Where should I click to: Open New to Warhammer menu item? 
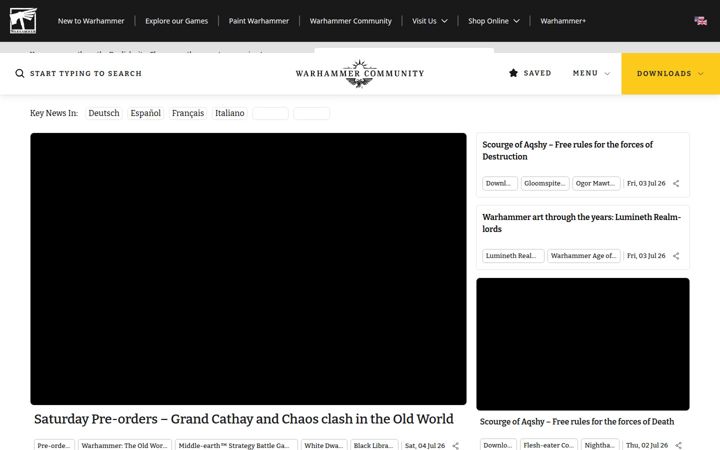coord(91,21)
